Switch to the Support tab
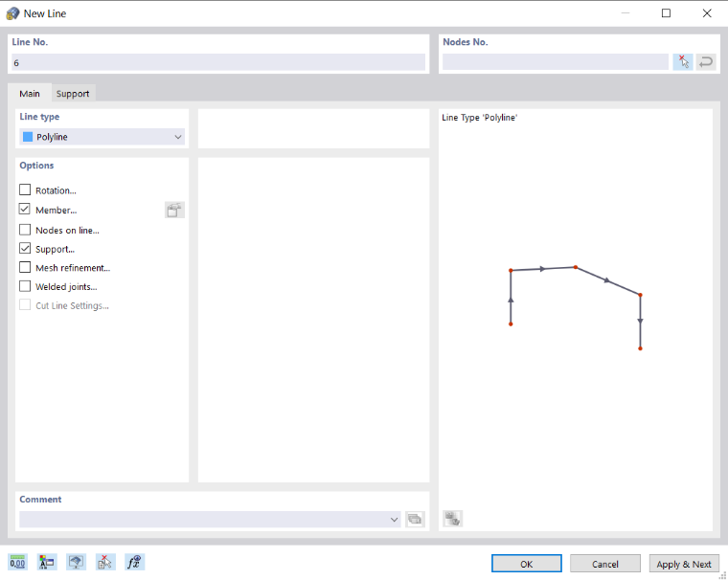This screenshot has width=728, height=580. 73,93
